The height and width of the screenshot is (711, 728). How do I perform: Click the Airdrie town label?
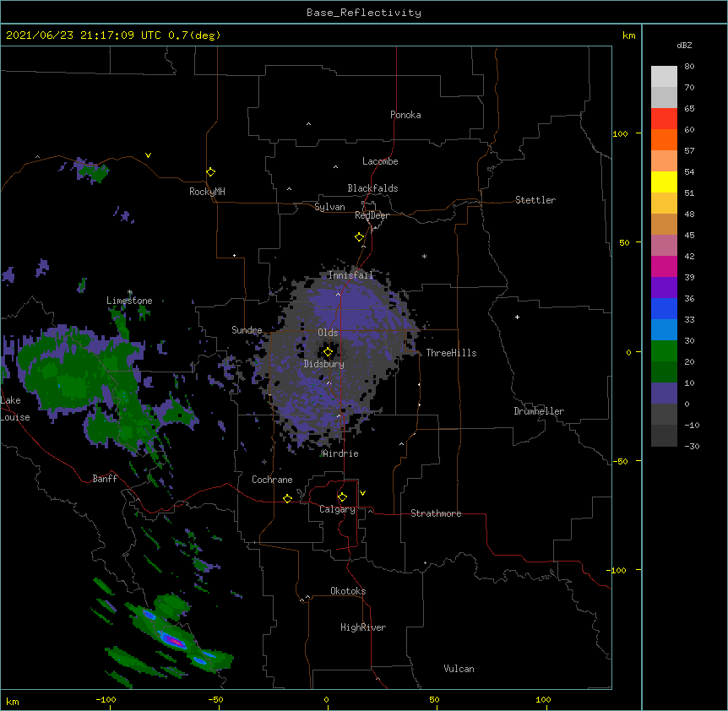click(x=340, y=453)
